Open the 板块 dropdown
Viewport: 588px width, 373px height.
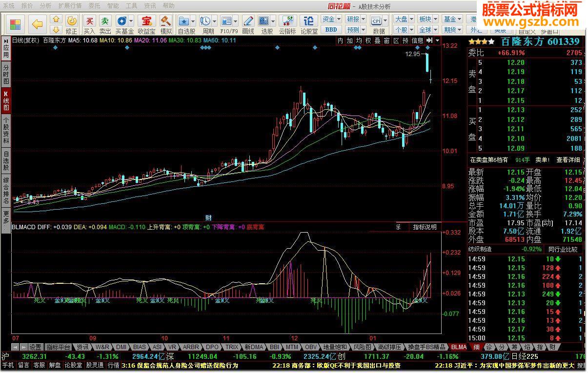tap(428, 19)
